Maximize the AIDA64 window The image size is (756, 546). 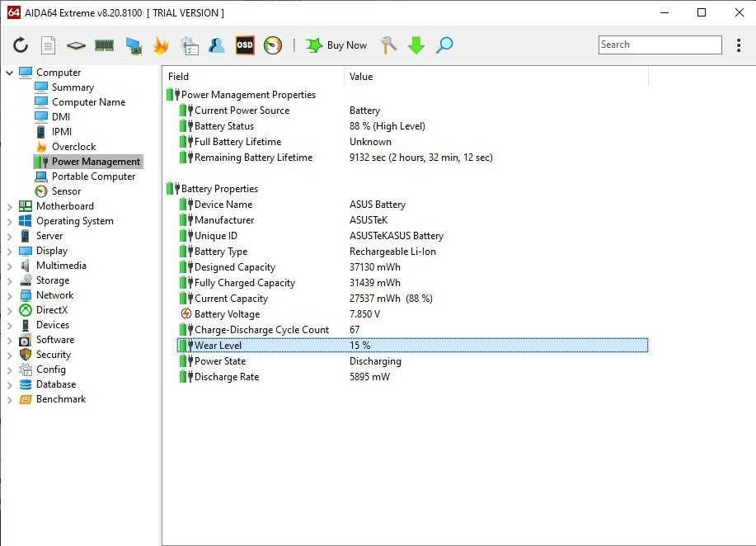pos(702,12)
